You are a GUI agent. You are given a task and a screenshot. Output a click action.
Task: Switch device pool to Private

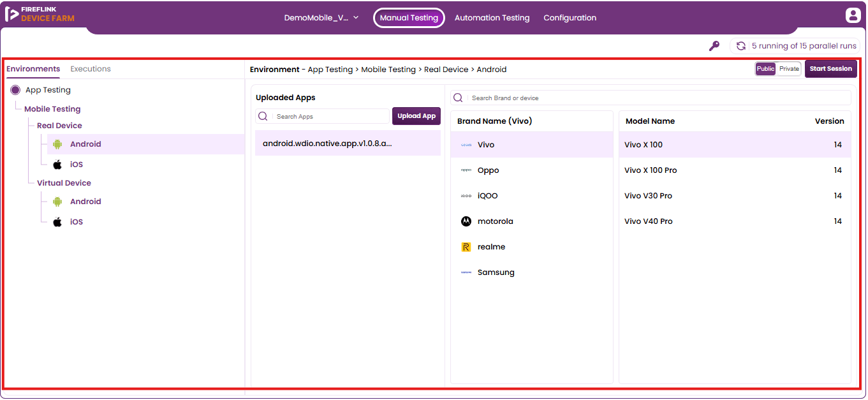click(x=789, y=69)
